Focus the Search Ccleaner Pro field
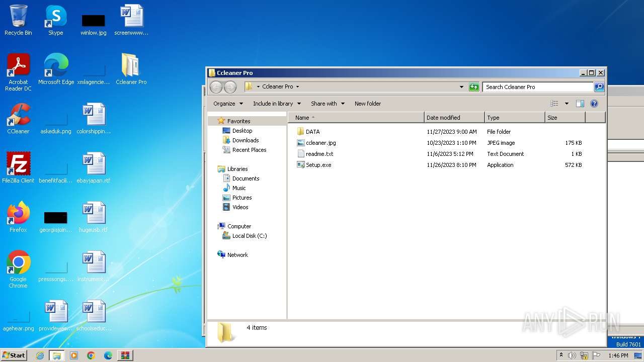Screen dimensions: 644x362 pos(538,87)
